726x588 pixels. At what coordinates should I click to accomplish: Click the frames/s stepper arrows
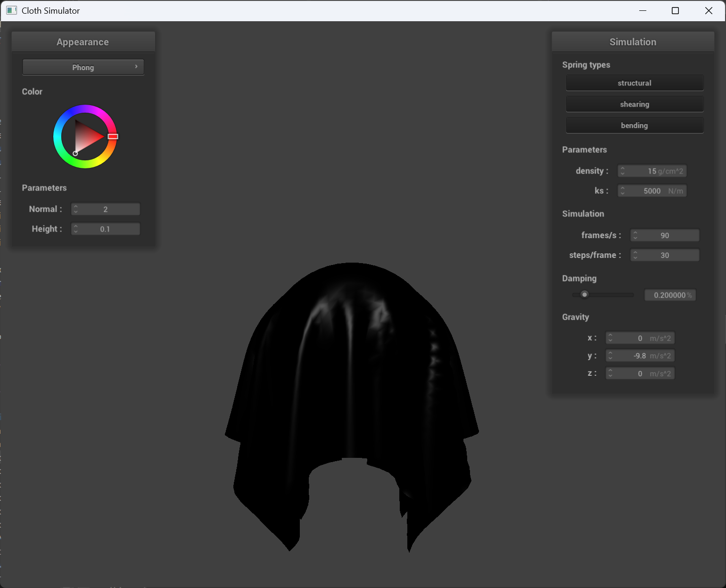coord(635,235)
